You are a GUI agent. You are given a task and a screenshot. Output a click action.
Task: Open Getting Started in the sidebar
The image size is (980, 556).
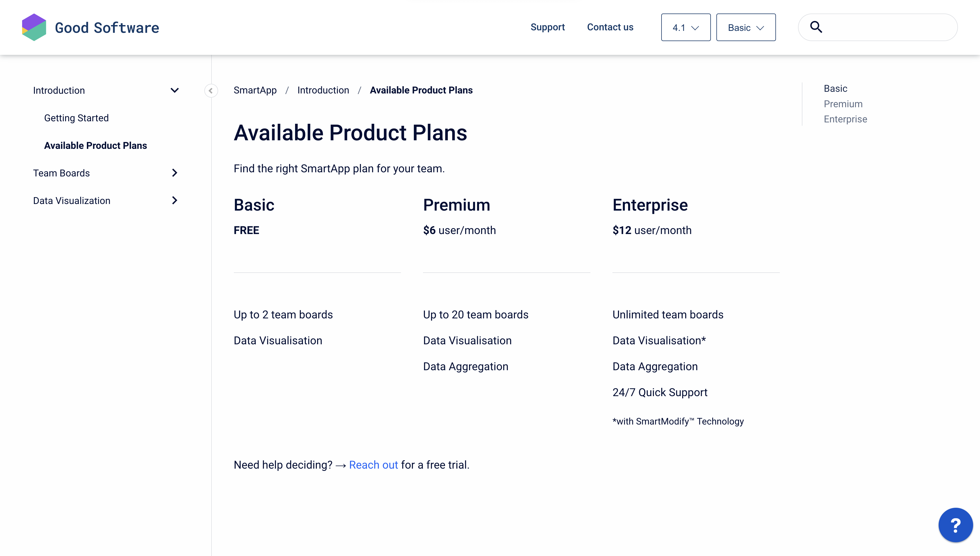(x=76, y=118)
